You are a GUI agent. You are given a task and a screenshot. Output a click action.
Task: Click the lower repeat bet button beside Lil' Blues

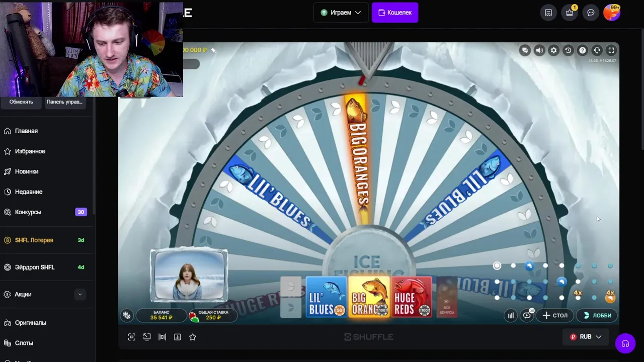290,308
